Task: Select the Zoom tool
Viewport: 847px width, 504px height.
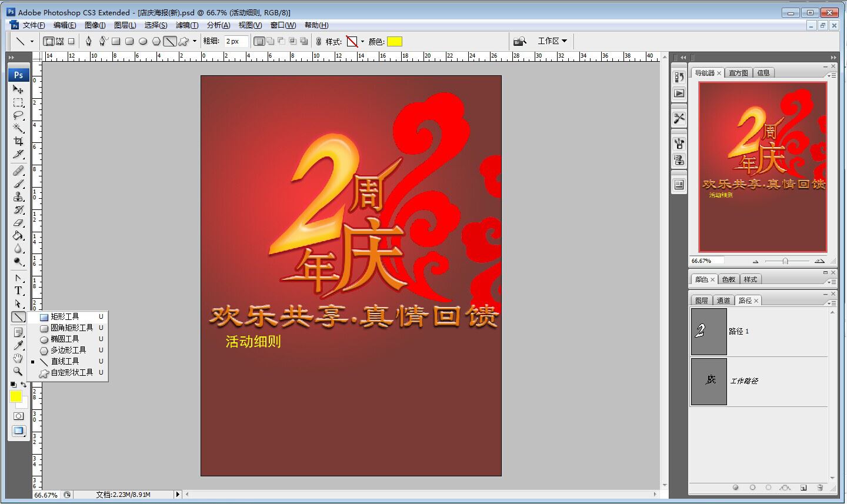Action: (x=18, y=371)
